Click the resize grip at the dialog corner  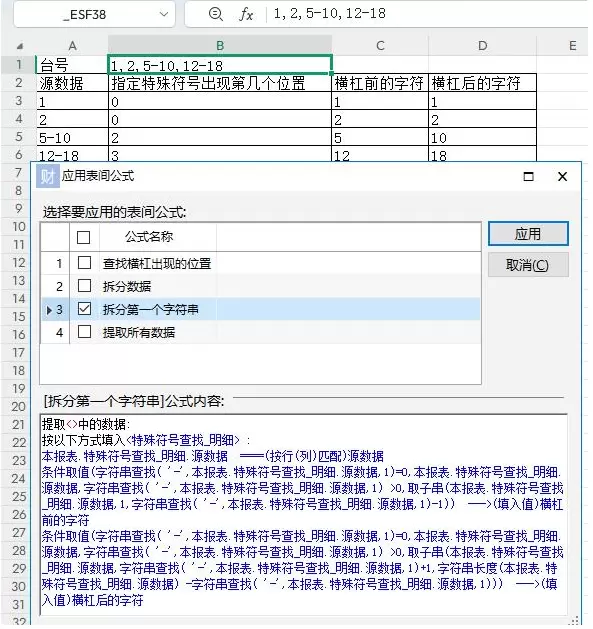[x=575, y=620]
